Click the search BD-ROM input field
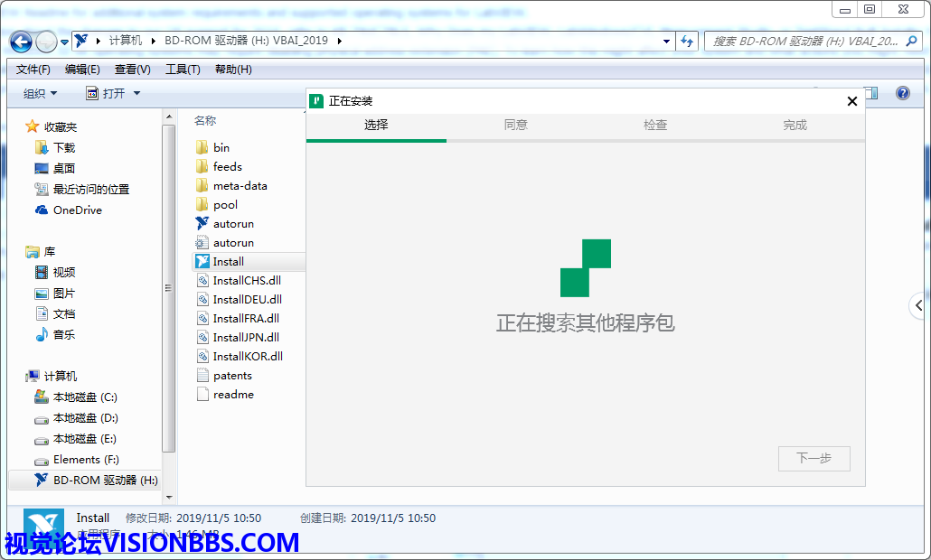 pos(804,42)
